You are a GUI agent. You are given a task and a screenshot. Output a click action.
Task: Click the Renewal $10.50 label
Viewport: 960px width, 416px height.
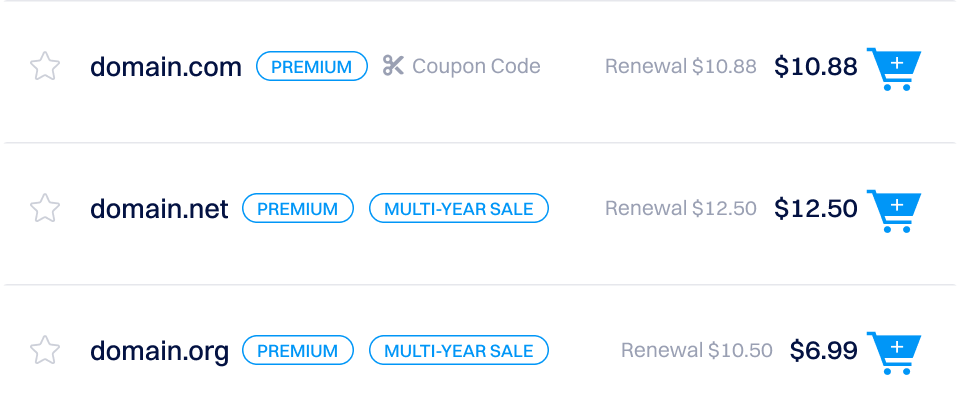[x=697, y=351]
